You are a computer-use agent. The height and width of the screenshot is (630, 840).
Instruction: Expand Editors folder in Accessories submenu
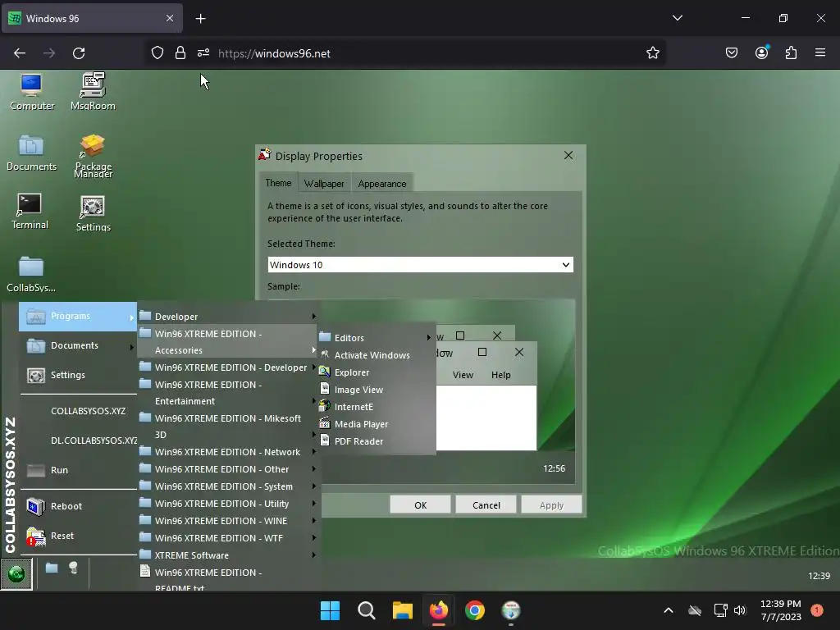tap(377, 338)
